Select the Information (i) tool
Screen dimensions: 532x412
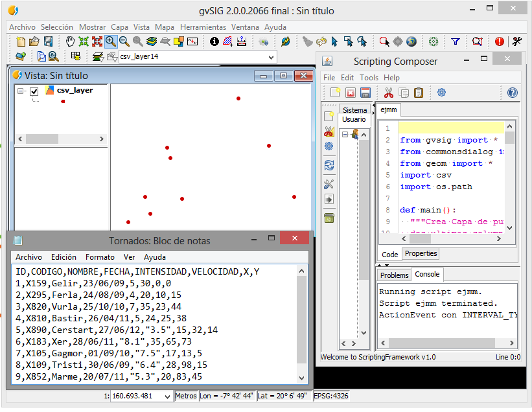214,41
